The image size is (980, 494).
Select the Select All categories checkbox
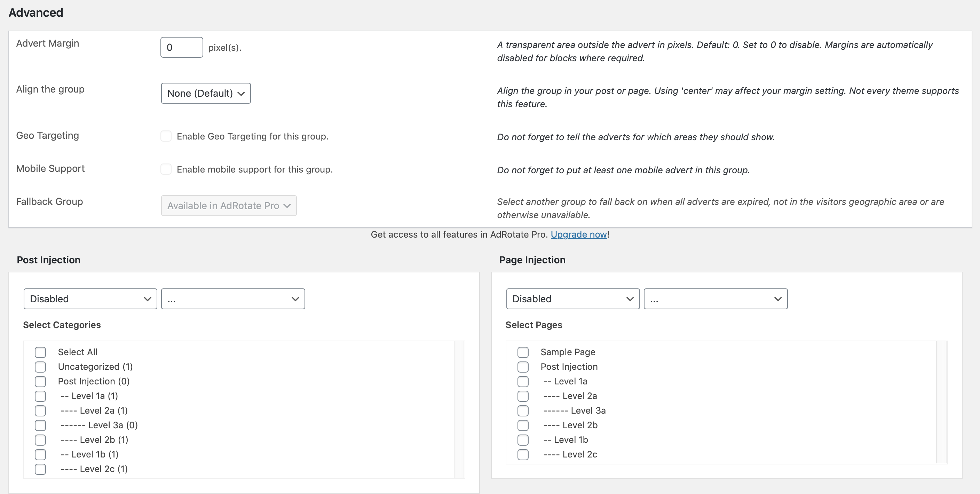coord(40,352)
